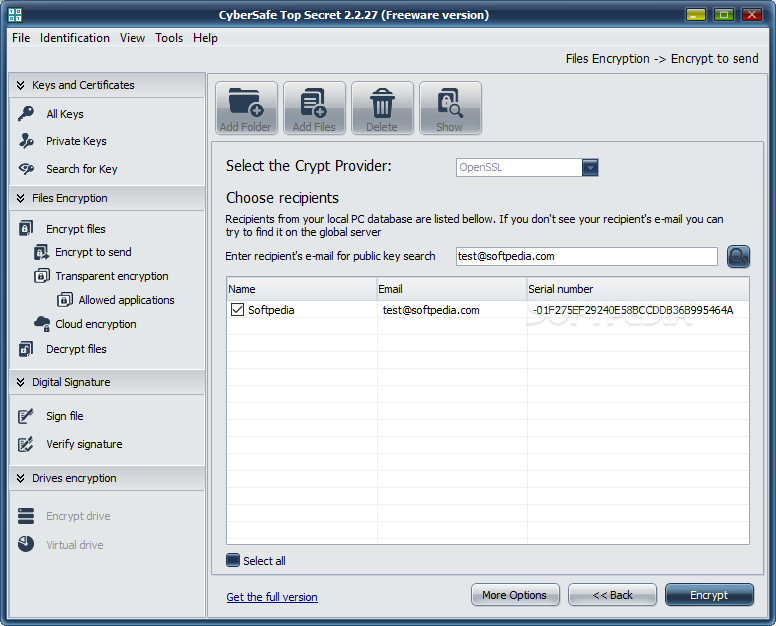Collapse the Digital Signature section
776x626 pixels.
tap(20, 382)
